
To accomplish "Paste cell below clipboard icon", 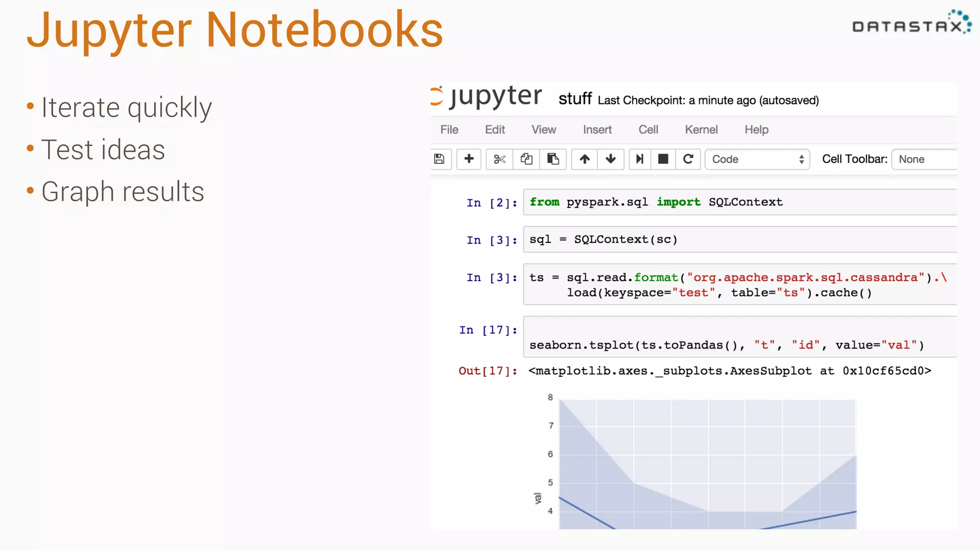I will [553, 159].
